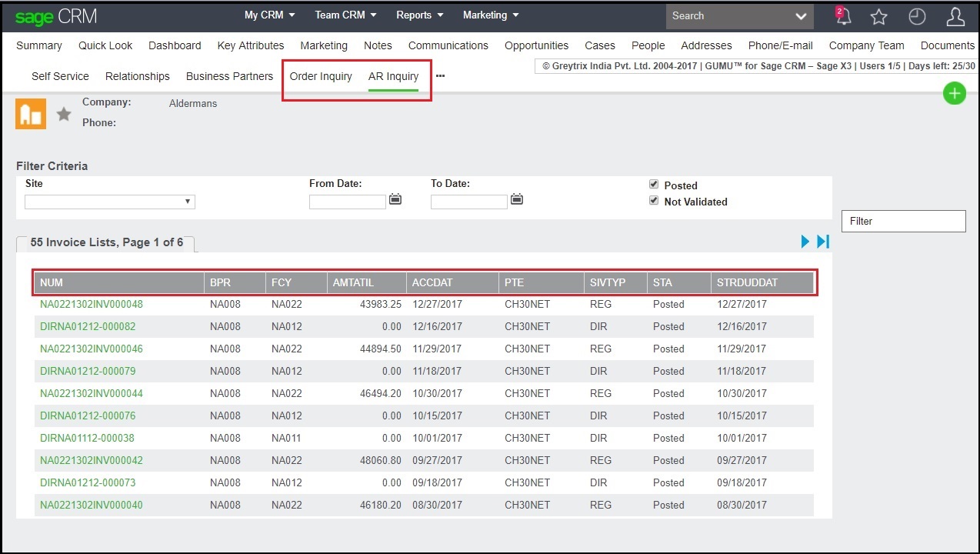Open the user profile icon
980x554 pixels.
[955, 16]
